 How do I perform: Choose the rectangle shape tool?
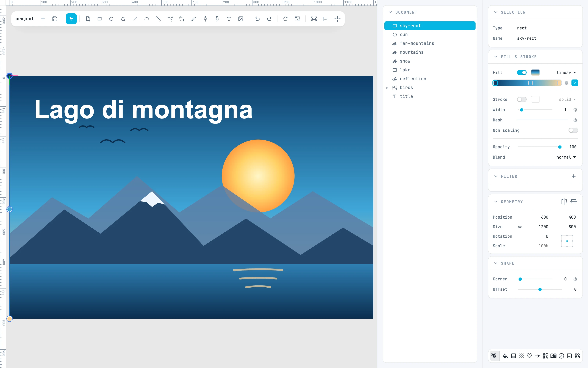pos(99,19)
